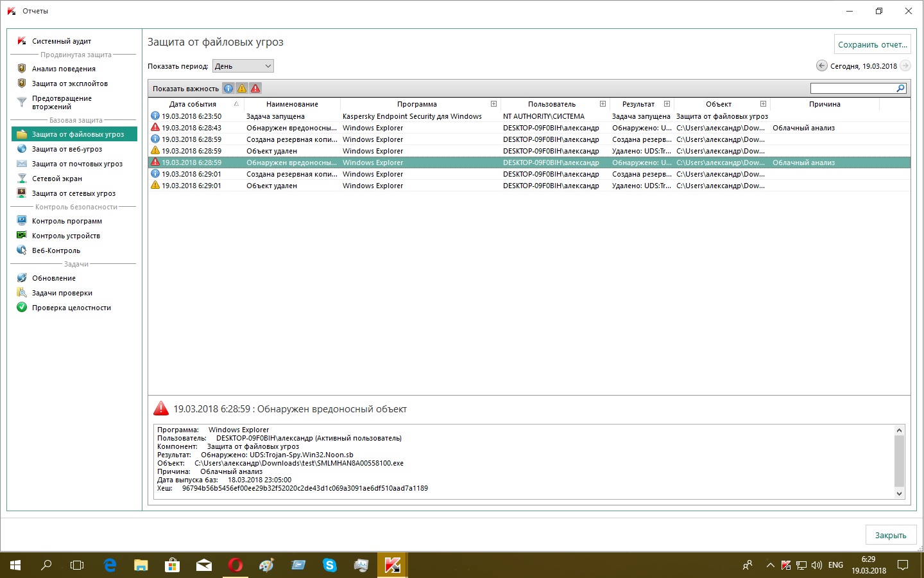Click the Предотвращение вторжений funnel icon
This screenshot has width=924, height=578.
[x=22, y=102]
